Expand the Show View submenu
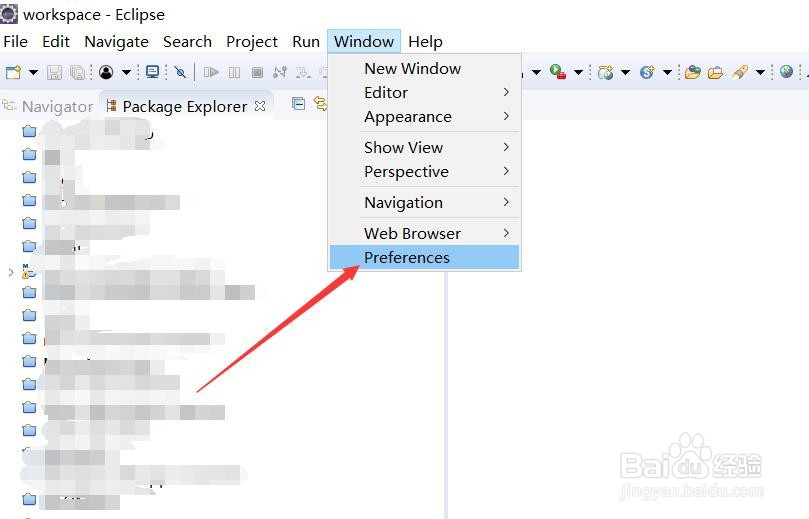Screen dimensions: 809x519 coord(424,147)
